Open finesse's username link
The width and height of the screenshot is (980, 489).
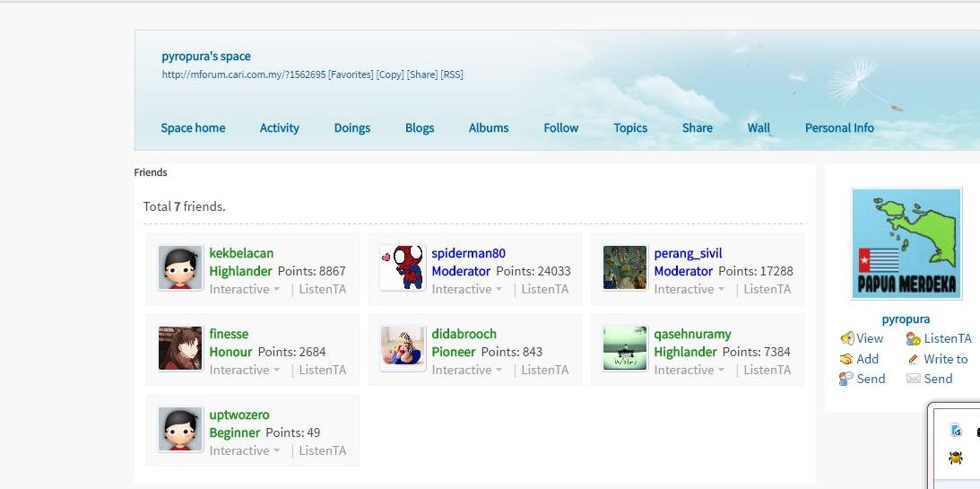pyautogui.click(x=229, y=334)
